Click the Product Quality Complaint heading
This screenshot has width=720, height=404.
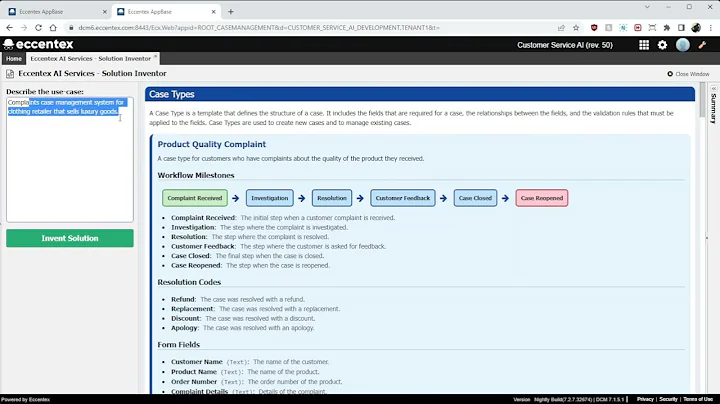[x=212, y=144]
